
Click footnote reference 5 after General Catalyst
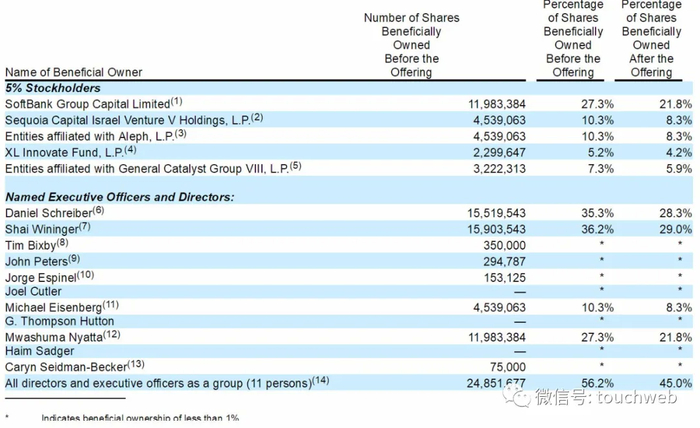point(296,164)
